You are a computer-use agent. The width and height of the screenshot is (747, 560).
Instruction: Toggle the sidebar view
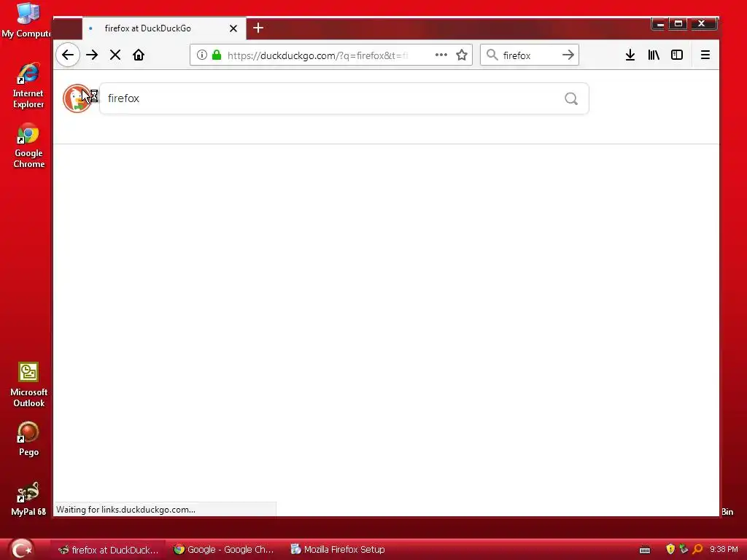tap(677, 55)
